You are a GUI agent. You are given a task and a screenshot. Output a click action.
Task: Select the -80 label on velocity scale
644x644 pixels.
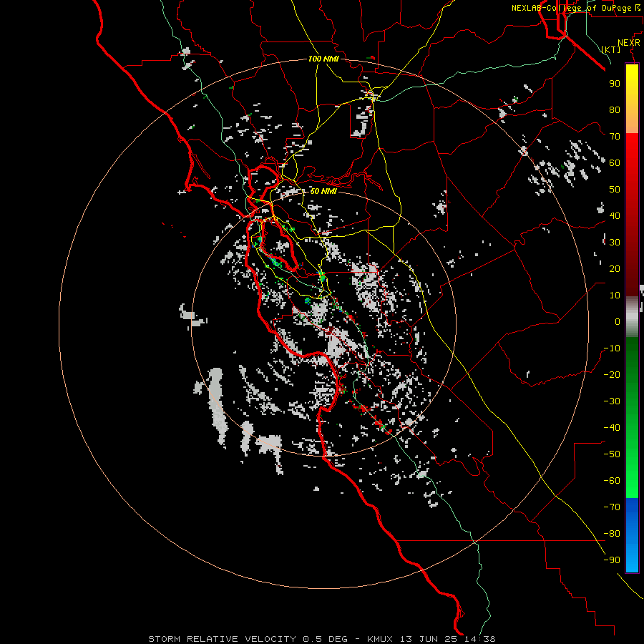(x=612, y=534)
